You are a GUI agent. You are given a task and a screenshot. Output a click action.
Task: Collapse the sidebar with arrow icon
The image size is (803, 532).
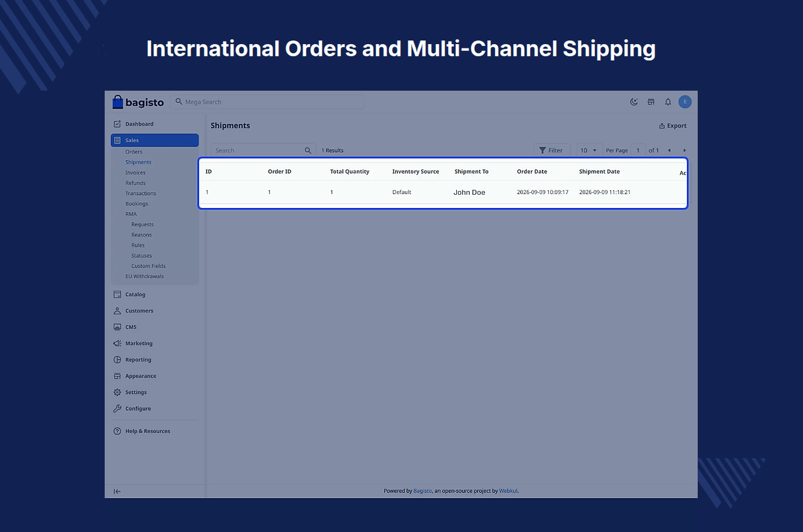117,492
